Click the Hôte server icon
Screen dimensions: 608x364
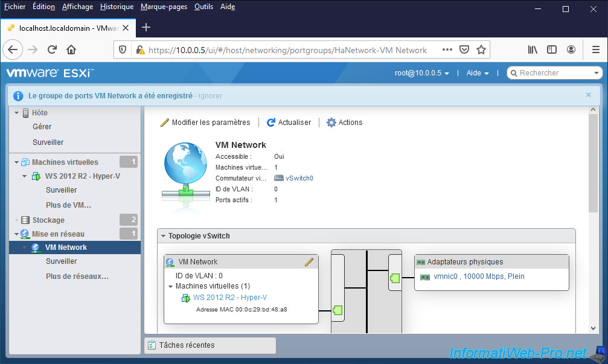click(25, 113)
